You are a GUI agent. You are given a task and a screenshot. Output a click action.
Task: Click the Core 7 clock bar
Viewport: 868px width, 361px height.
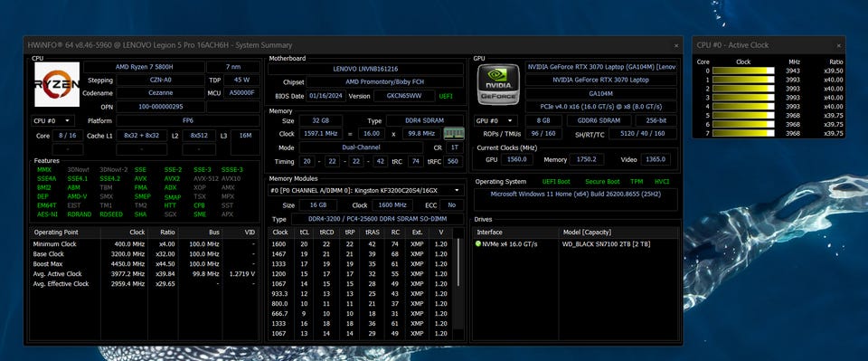pyautogui.click(x=743, y=133)
